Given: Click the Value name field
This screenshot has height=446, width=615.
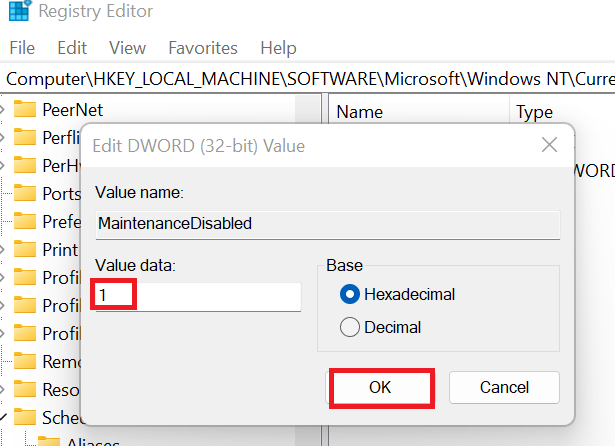Looking at the screenshot, I should click(328, 224).
